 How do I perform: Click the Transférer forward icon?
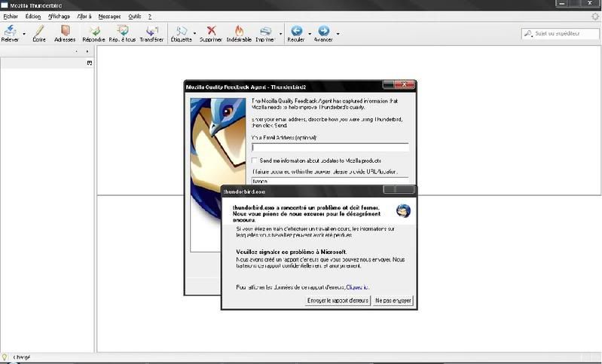coord(151,31)
